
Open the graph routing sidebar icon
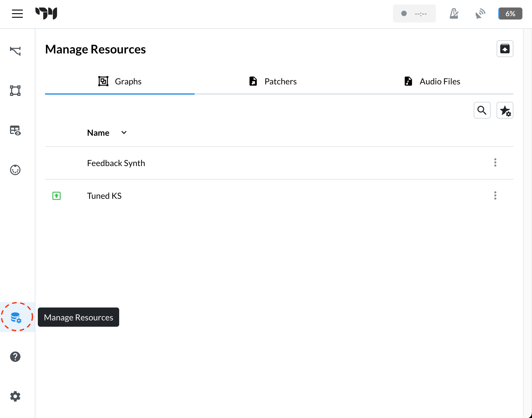pos(15,51)
